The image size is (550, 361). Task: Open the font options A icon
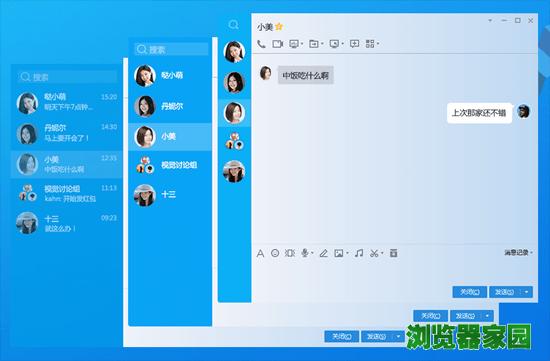click(x=260, y=253)
